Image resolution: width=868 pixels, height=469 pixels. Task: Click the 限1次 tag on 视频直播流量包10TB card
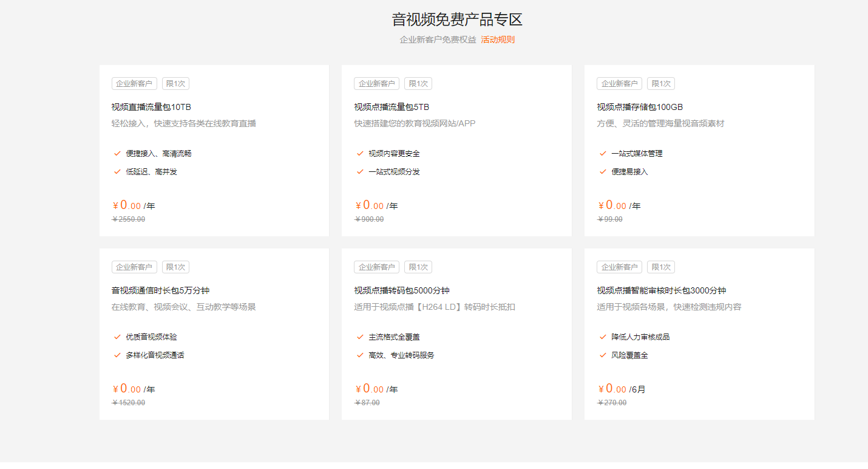(x=175, y=84)
